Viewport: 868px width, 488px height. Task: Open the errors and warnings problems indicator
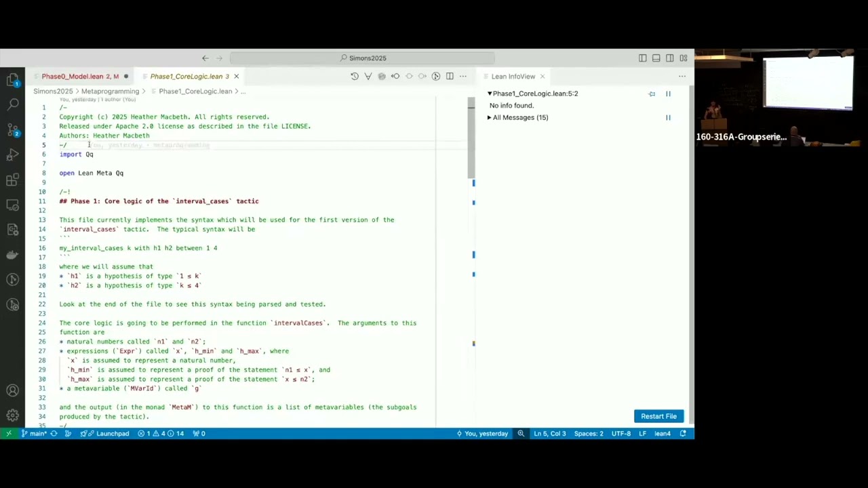point(161,434)
